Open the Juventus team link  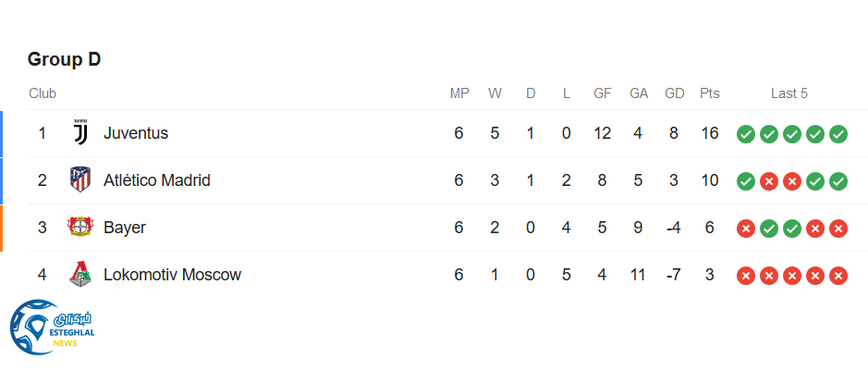(136, 133)
